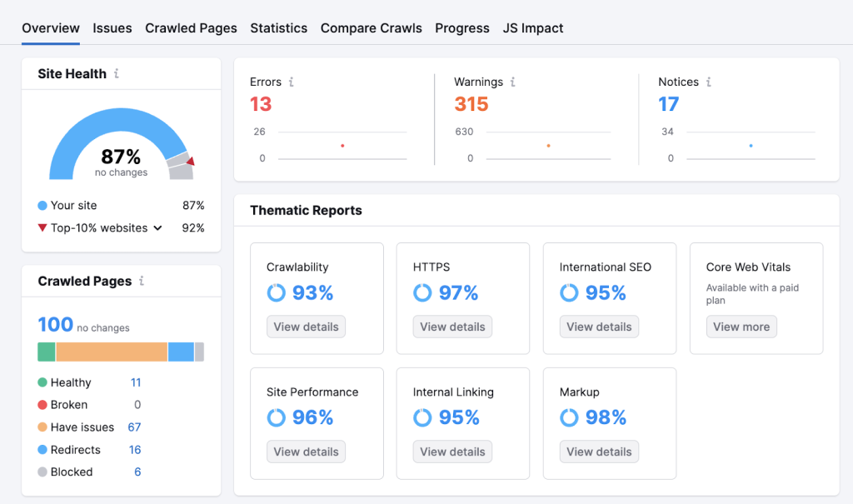Click the Errors info icon
Image resolution: width=853 pixels, height=504 pixels.
291,82
